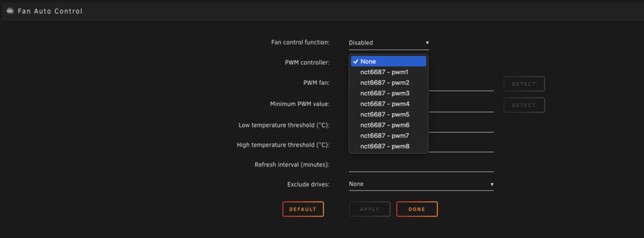Choose nct6687 - pwm5 option

pyautogui.click(x=388, y=114)
